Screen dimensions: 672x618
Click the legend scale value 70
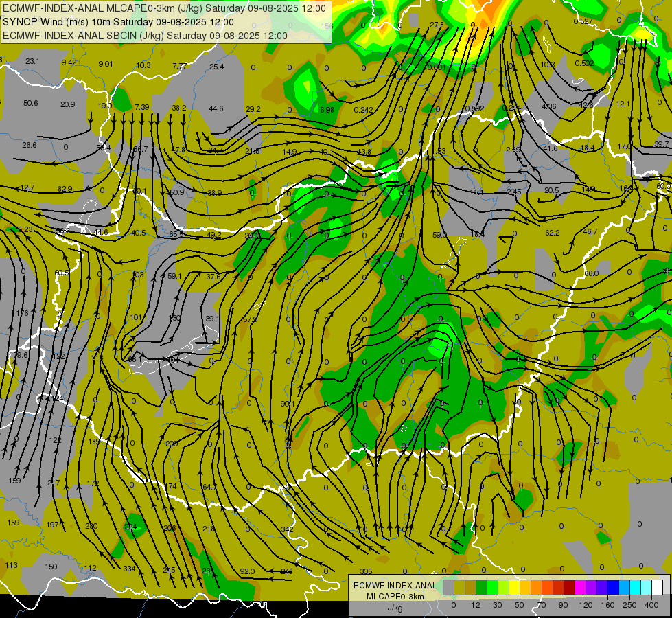pos(542,605)
